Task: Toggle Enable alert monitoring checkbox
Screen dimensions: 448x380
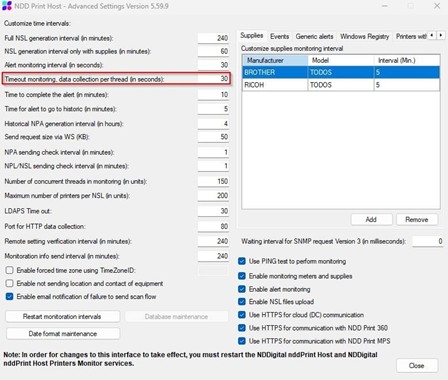Action: coord(242,289)
